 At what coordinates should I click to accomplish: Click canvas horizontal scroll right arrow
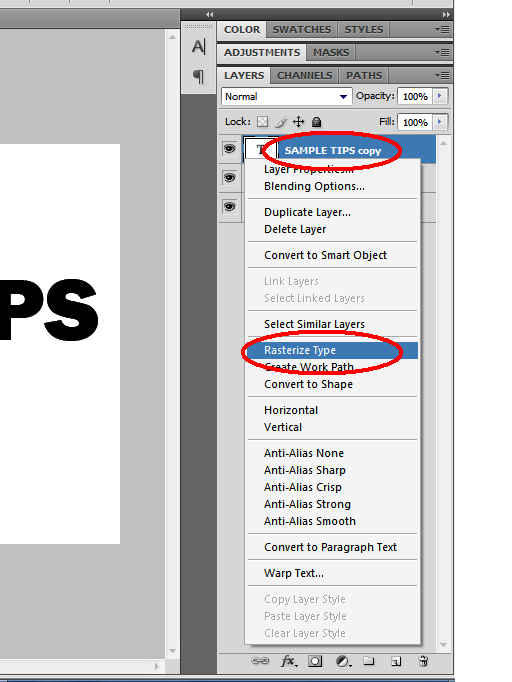coord(157,666)
